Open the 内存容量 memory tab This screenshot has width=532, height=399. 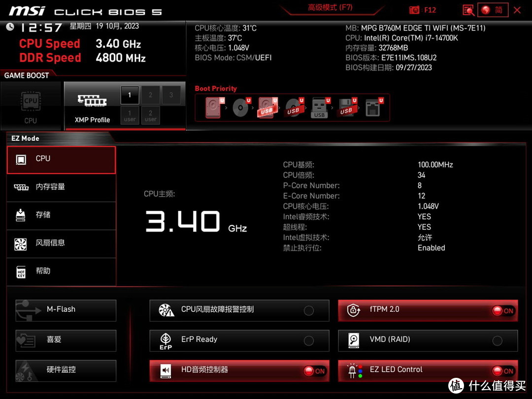(x=61, y=188)
